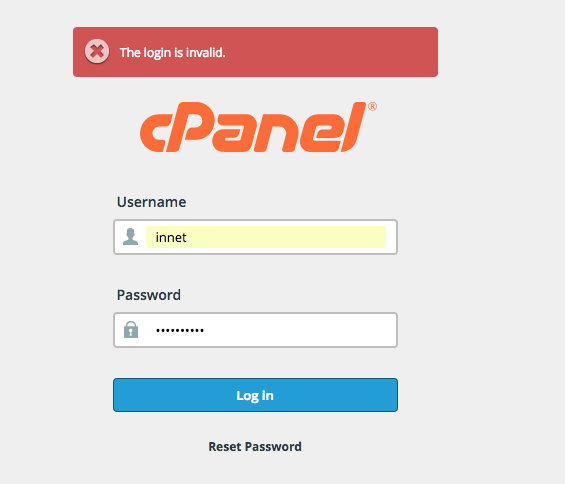Click the user silhouette icon
Screen dimensions: 565x484
click(130, 236)
